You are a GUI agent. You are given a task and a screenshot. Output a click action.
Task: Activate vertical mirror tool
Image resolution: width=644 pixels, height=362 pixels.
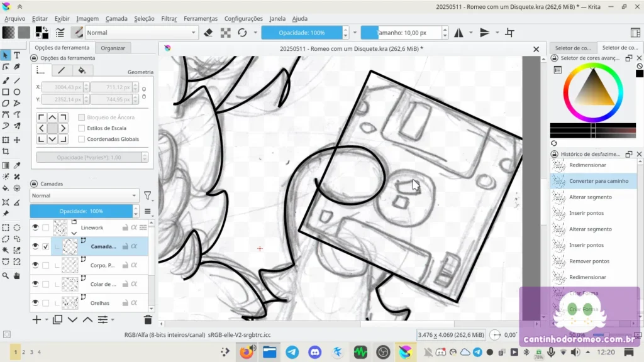coord(485,33)
